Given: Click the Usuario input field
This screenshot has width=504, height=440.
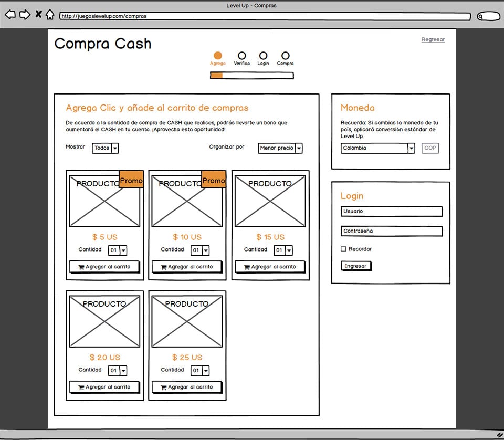Looking at the screenshot, I should (391, 211).
